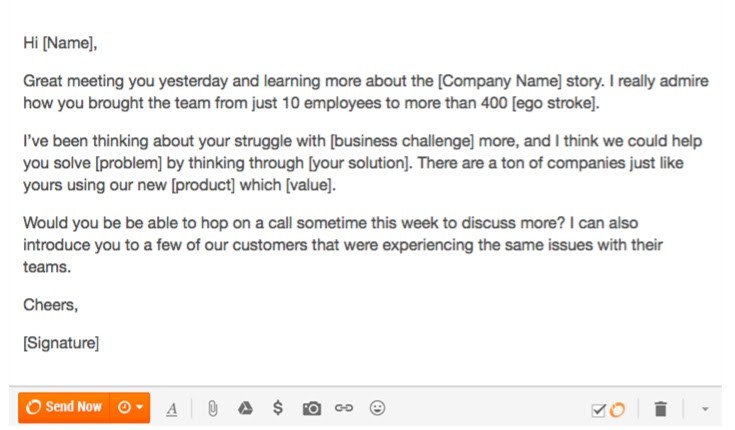Toggle the tracking checkbox
The height and width of the screenshot is (430, 735).
click(598, 409)
